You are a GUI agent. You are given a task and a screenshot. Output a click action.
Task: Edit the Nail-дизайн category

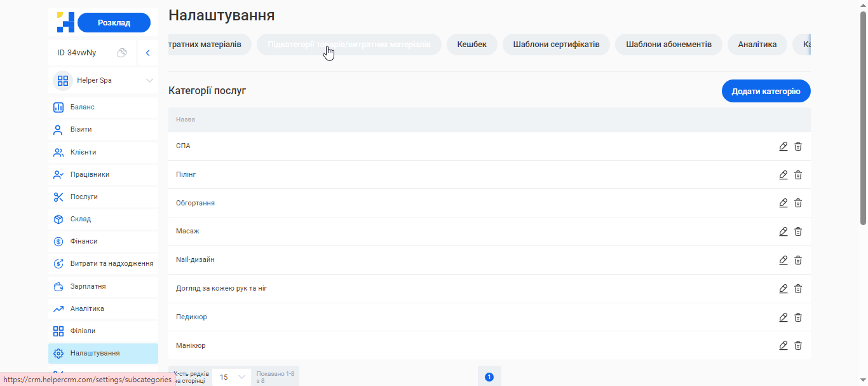[783, 260]
